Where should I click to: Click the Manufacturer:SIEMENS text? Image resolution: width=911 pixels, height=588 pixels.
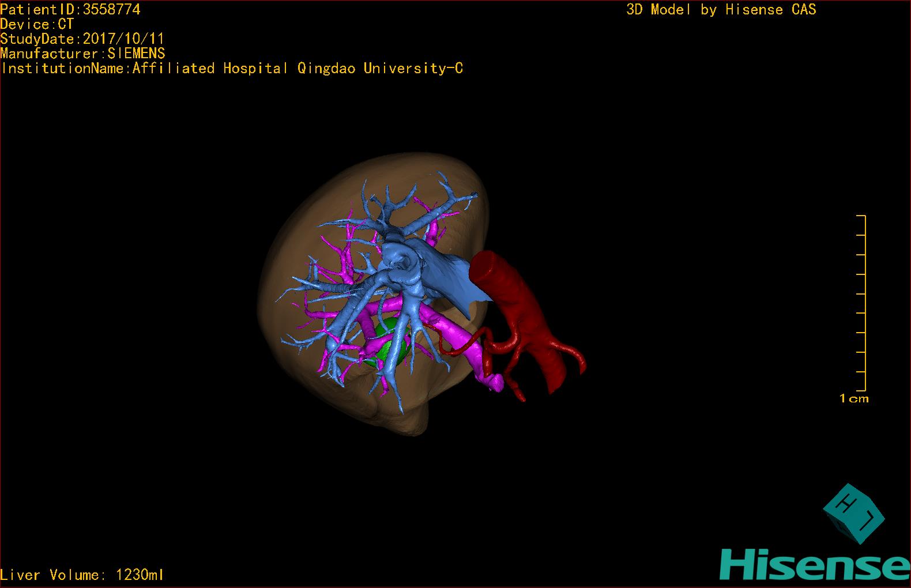coord(83,54)
